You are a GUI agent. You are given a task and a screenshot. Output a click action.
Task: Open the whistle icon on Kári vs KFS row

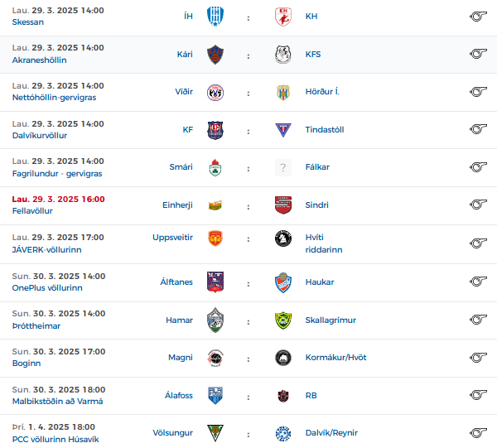(x=478, y=54)
